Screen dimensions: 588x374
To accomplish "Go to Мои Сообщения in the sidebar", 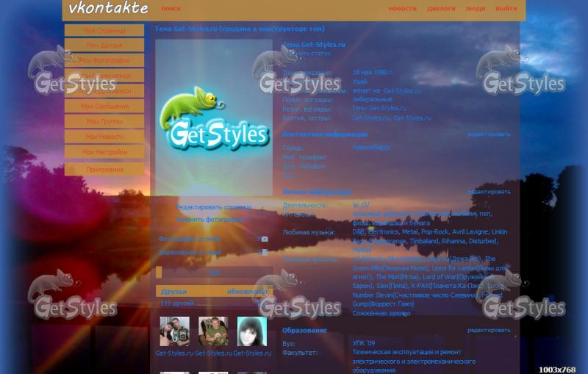I will click(104, 106).
